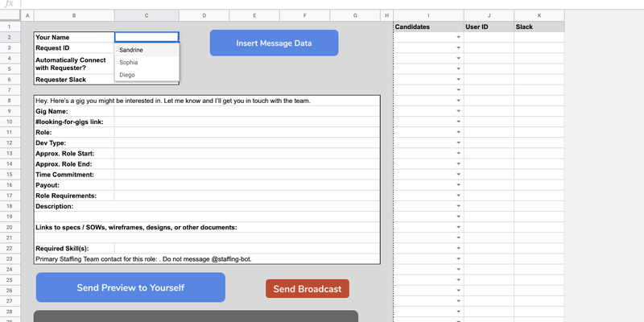Image resolution: width=644 pixels, height=322 pixels.
Task: Select Sandrine from the name dropdown list
Action: point(131,50)
